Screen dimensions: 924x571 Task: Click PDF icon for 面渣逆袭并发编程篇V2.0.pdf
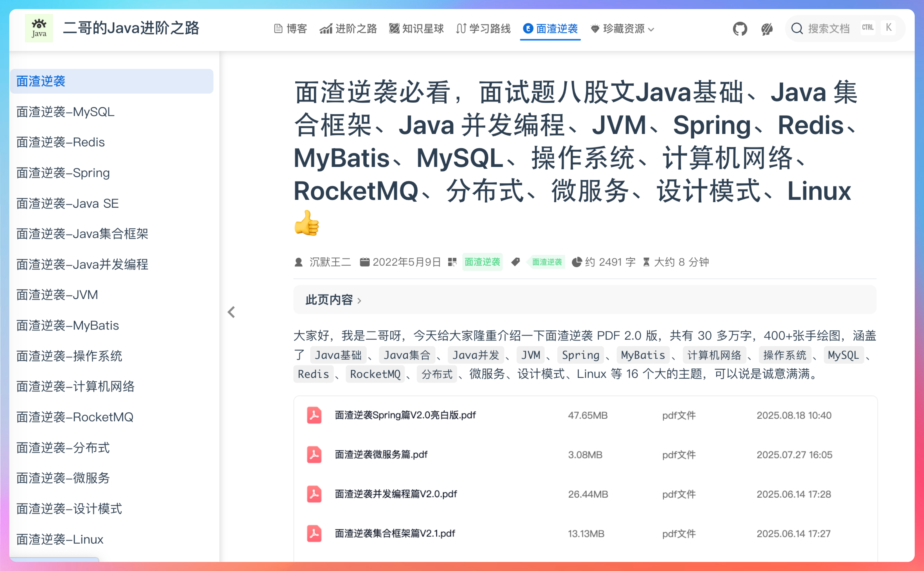pyautogui.click(x=314, y=494)
